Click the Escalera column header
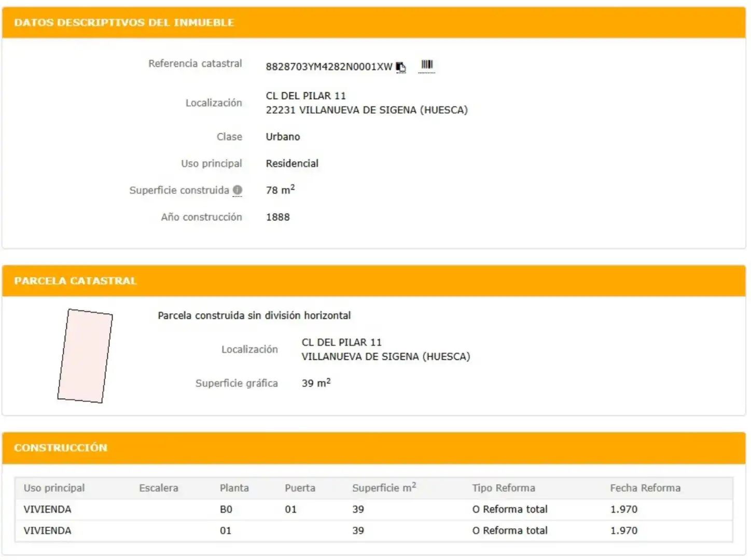751x560 pixels. click(158, 488)
